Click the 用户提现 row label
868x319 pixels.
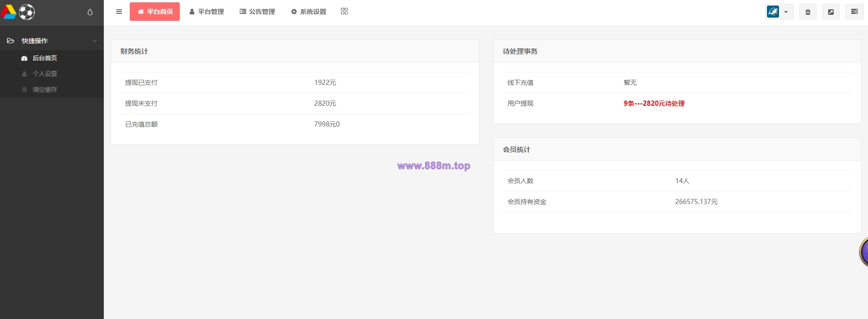[x=520, y=103]
